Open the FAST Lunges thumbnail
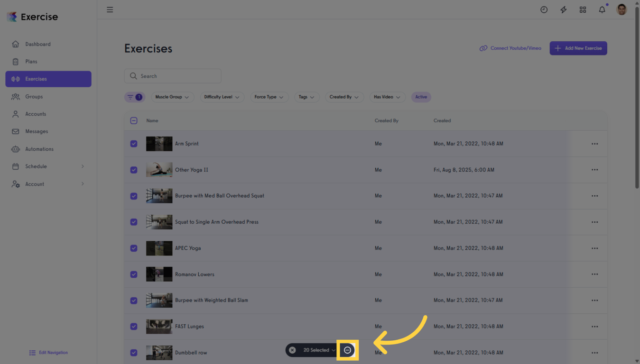 pos(159,327)
